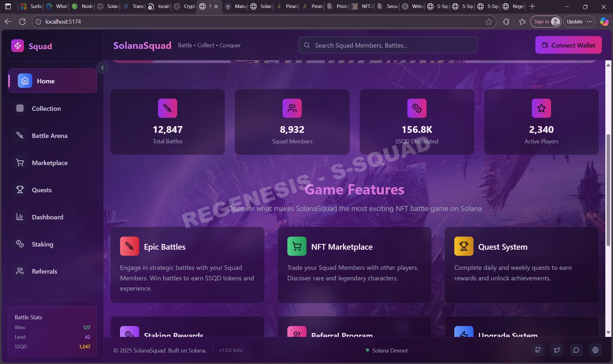Open the tab actions menu icon
The width and height of the screenshot is (613, 364).
coord(8,6)
